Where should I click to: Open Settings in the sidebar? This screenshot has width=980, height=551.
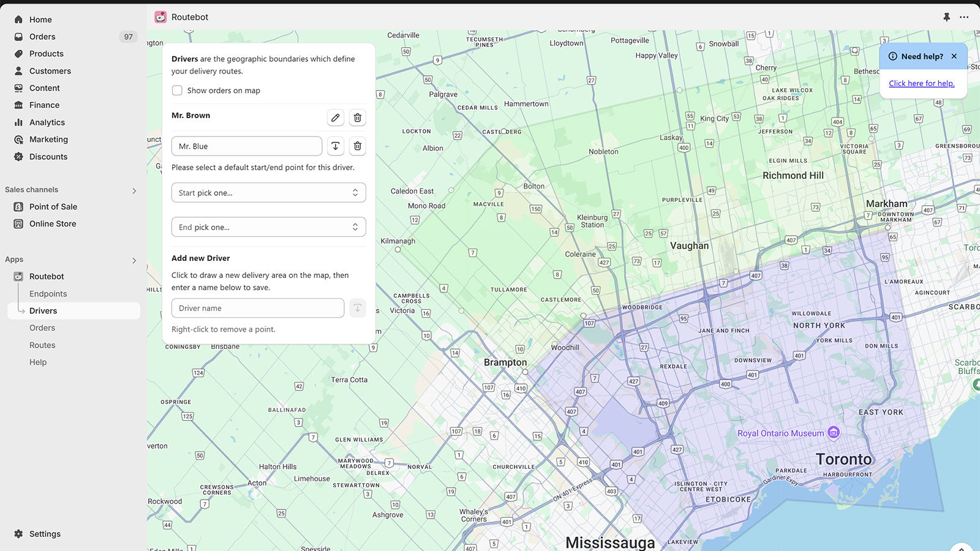(45, 534)
